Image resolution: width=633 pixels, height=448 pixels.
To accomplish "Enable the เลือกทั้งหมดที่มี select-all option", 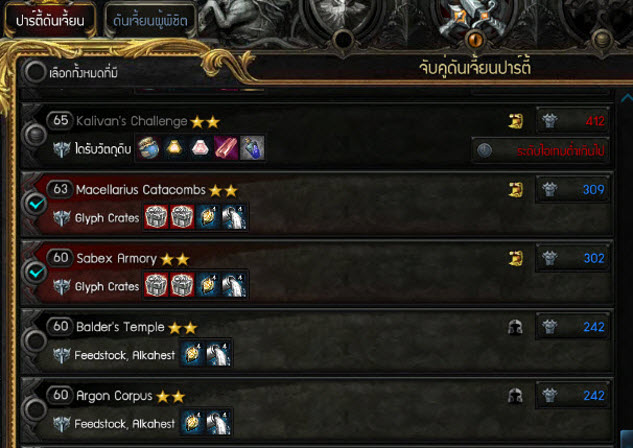I will pyautogui.click(x=35, y=72).
